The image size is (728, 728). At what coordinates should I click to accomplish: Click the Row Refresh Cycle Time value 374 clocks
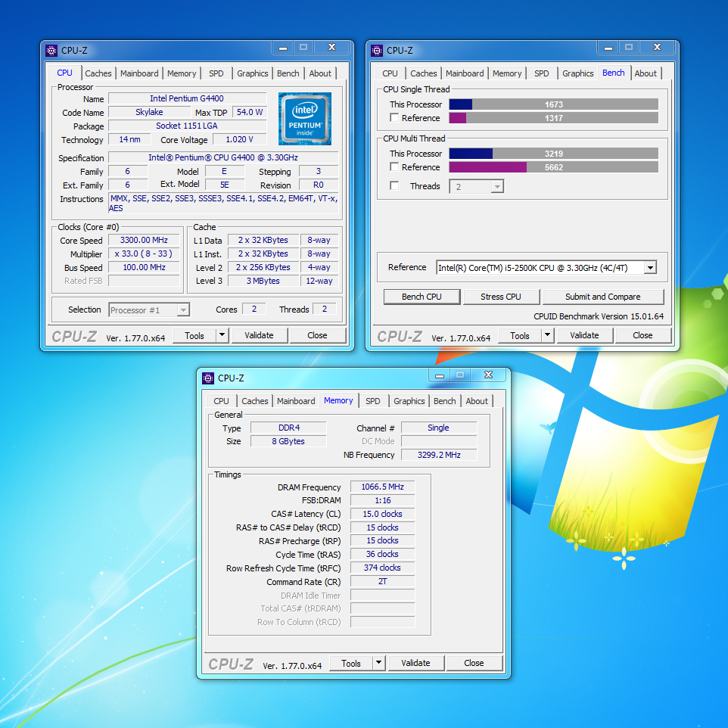pos(383,568)
